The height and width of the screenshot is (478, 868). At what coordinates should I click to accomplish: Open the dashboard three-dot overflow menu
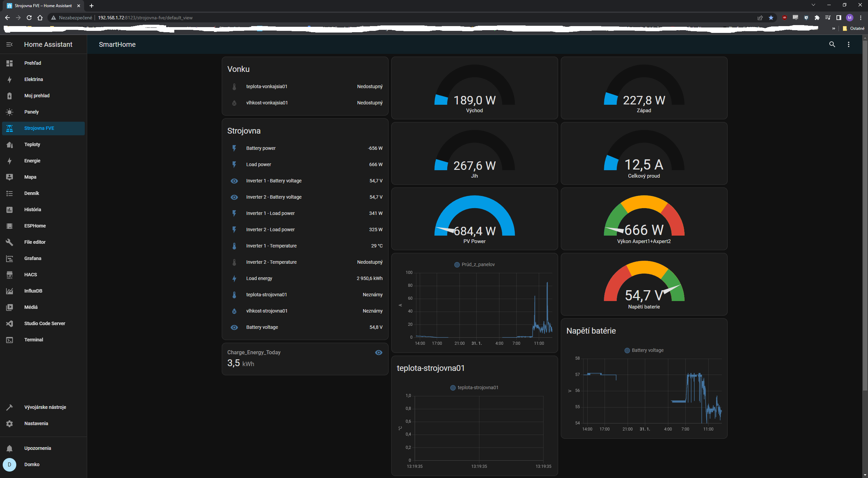[x=849, y=44]
